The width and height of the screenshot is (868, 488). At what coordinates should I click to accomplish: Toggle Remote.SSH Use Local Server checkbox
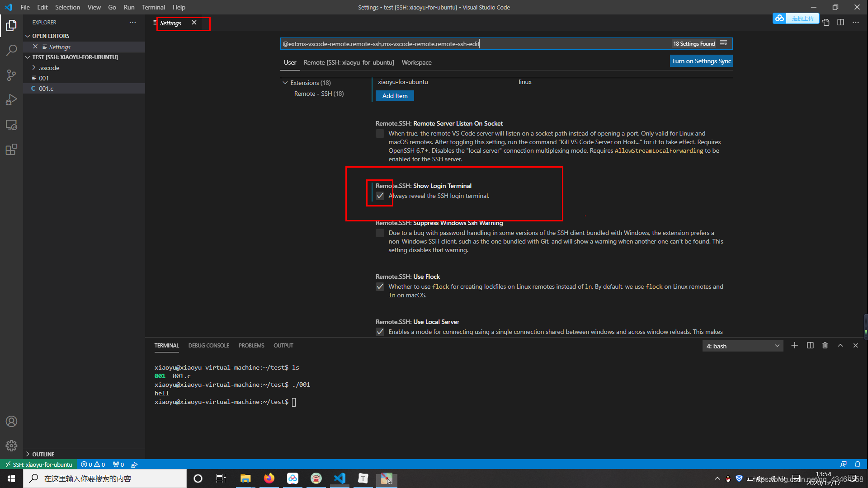point(380,331)
